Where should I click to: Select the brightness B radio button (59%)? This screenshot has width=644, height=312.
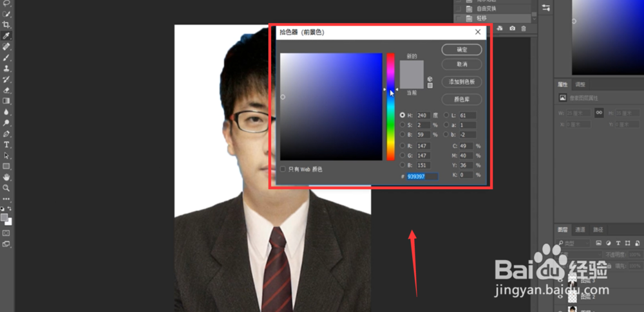point(402,134)
